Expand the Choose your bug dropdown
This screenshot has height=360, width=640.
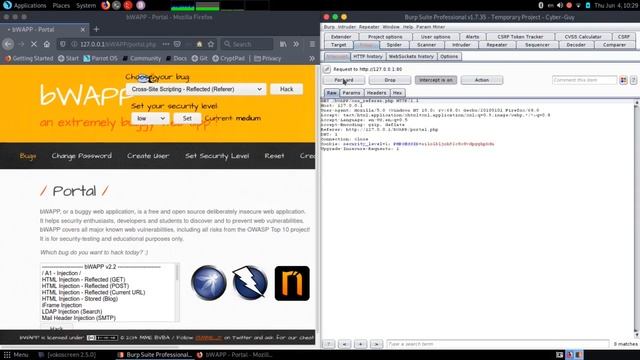[x=196, y=89]
